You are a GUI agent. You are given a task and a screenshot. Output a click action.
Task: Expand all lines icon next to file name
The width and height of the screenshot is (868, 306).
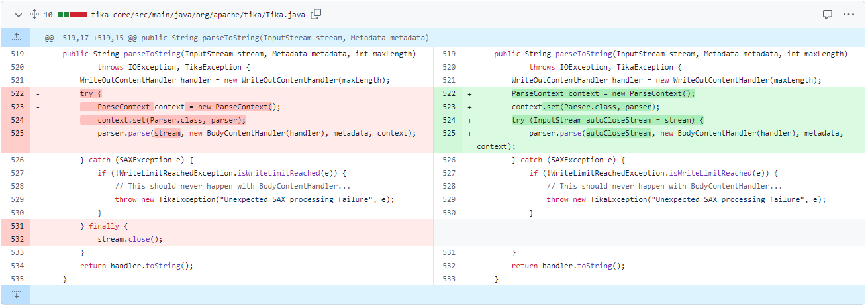coord(34,14)
